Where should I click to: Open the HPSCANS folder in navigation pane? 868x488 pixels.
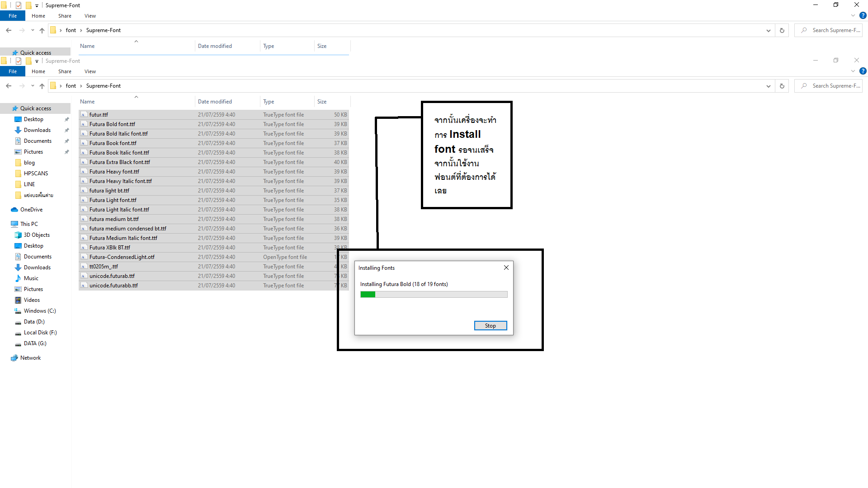point(36,174)
